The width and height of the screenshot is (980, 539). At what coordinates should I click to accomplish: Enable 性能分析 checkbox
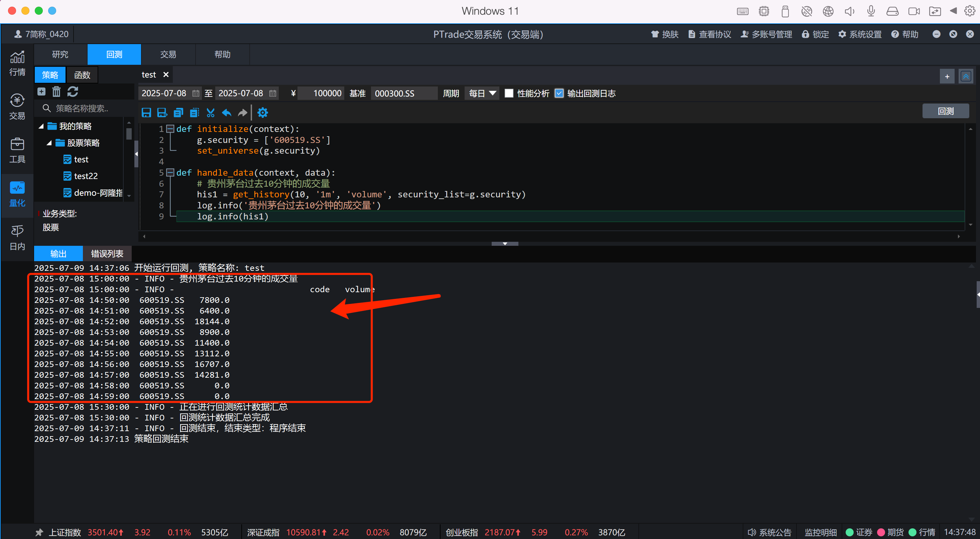click(x=509, y=94)
